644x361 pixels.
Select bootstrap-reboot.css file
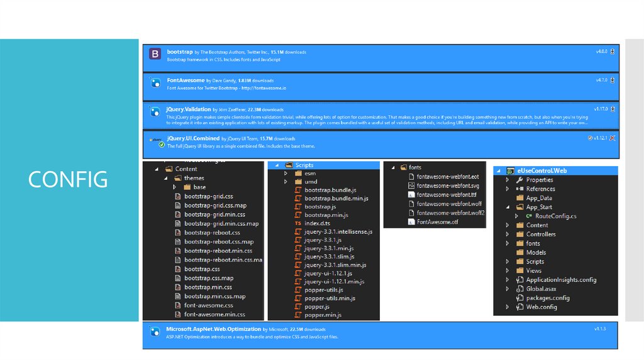pyautogui.click(x=212, y=233)
